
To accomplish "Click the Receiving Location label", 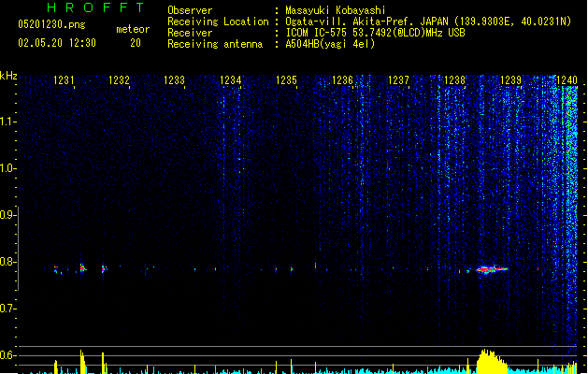I will [x=218, y=22].
